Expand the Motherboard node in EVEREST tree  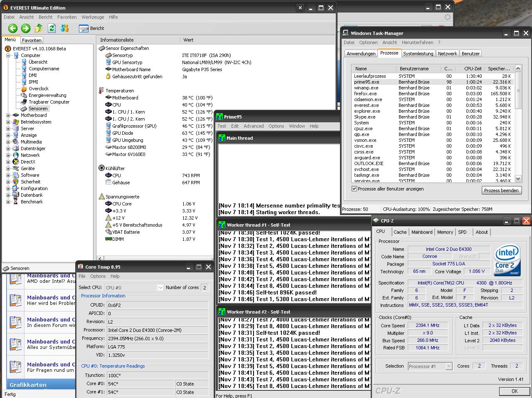pos(8,115)
